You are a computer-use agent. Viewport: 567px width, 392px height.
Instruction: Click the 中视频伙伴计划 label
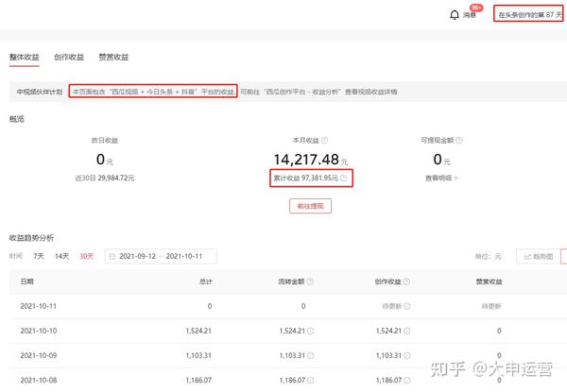point(40,92)
